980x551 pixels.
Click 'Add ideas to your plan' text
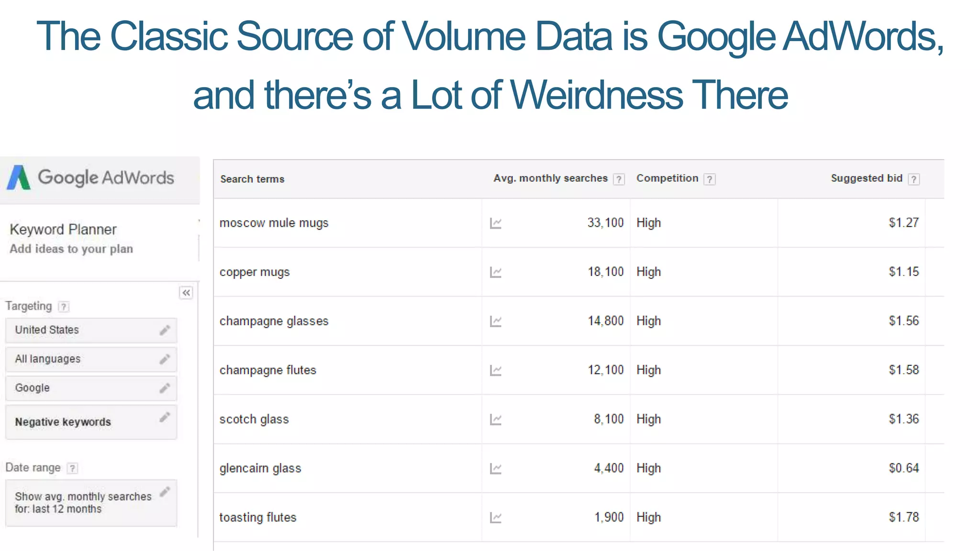(x=71, y=249)
